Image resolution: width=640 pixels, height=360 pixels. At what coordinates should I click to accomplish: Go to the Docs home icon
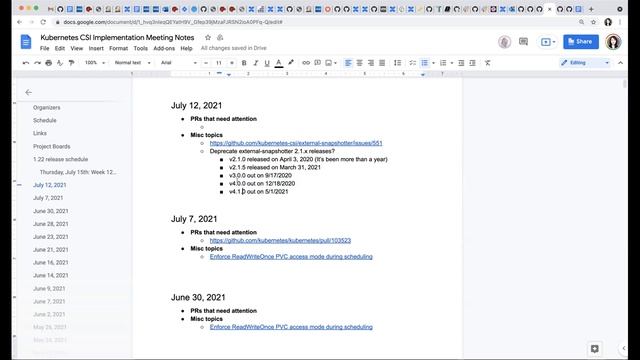coord(26,42)
